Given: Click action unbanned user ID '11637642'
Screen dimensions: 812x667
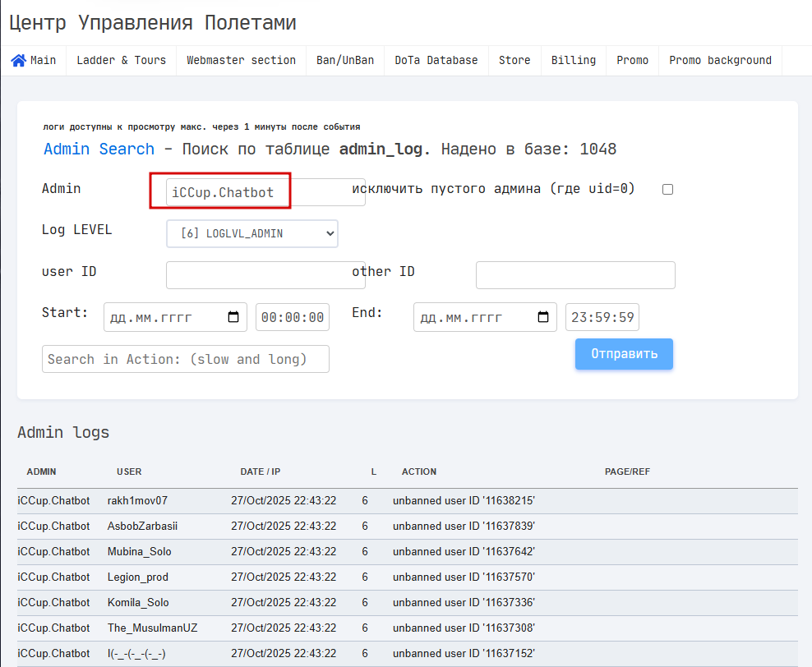Looking at the screenshot, I should [464, 552].
